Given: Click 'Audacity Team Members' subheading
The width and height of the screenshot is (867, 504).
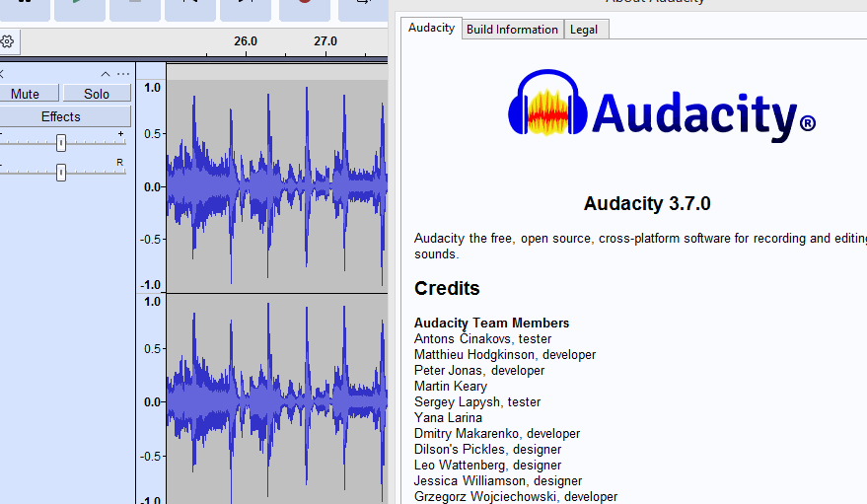Looking at the screenshot, I should [x=491, y=323].
